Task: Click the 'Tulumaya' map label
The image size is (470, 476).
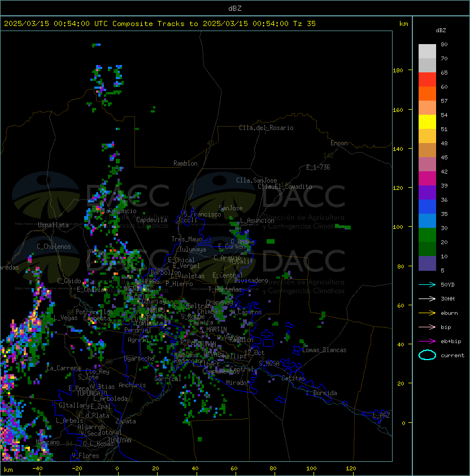Action: click(193, 249)
